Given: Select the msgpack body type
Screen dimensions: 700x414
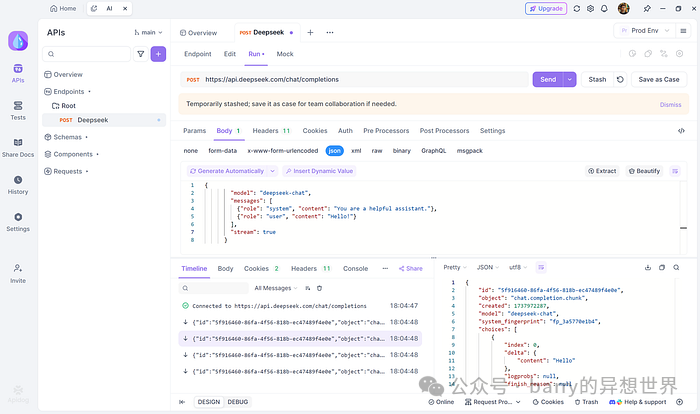Looking at the screenshot, I should pos(470,151).
